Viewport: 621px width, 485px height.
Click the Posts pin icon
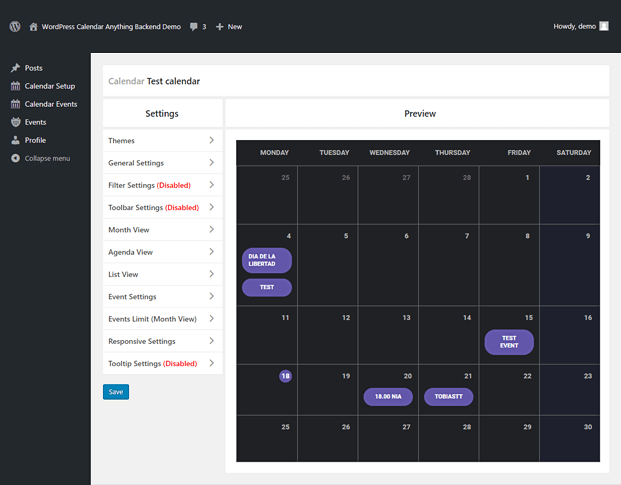pyautogui.click(x=15, y=68)
